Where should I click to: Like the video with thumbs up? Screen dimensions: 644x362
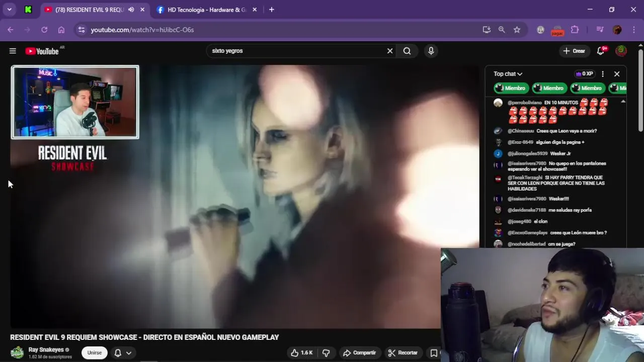[301, 353]
